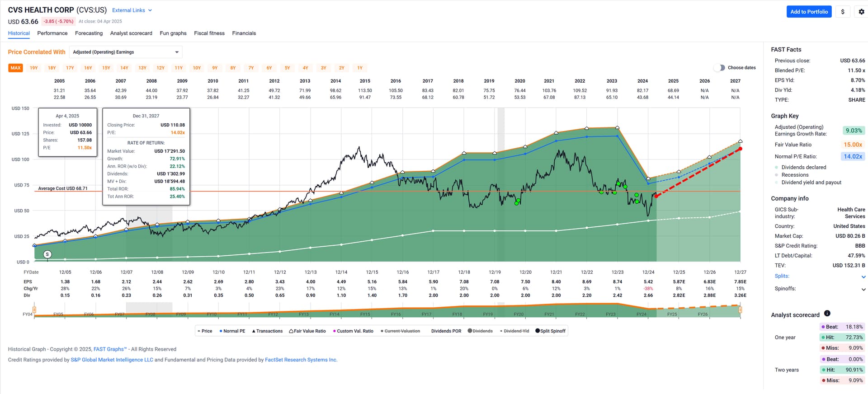Open the settings gear icon
The height and width of the screenshot is (394, 868).
(x=861, y=12)
